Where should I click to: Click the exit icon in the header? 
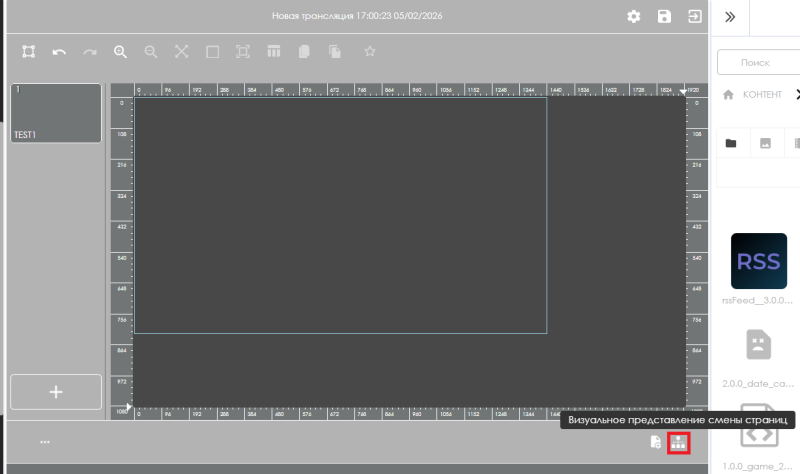point(694,17)
